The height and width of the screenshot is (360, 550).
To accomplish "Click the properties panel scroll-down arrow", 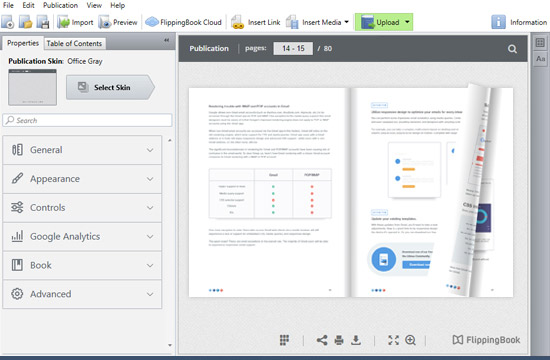I will click(170, 345).
